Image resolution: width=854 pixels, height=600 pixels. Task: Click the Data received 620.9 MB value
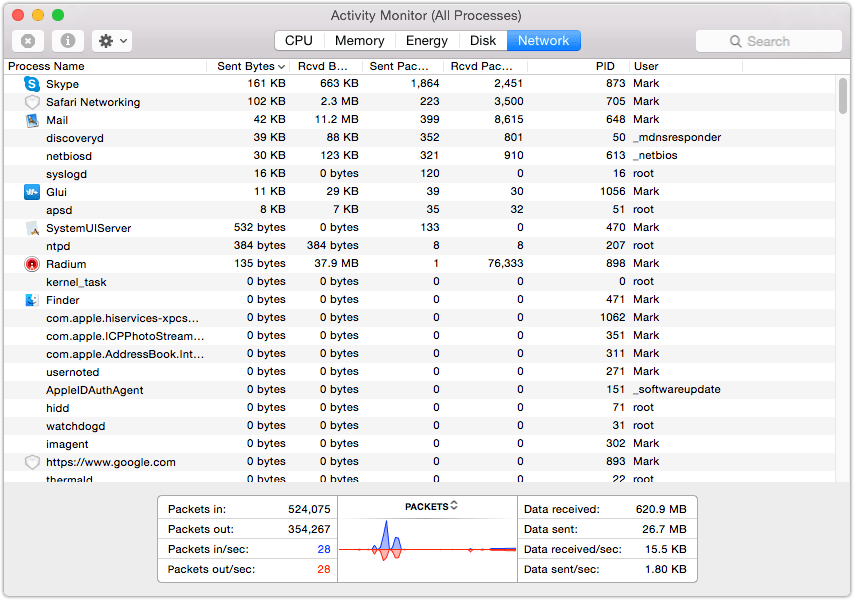pyautogui.click(x=661, y=509)
